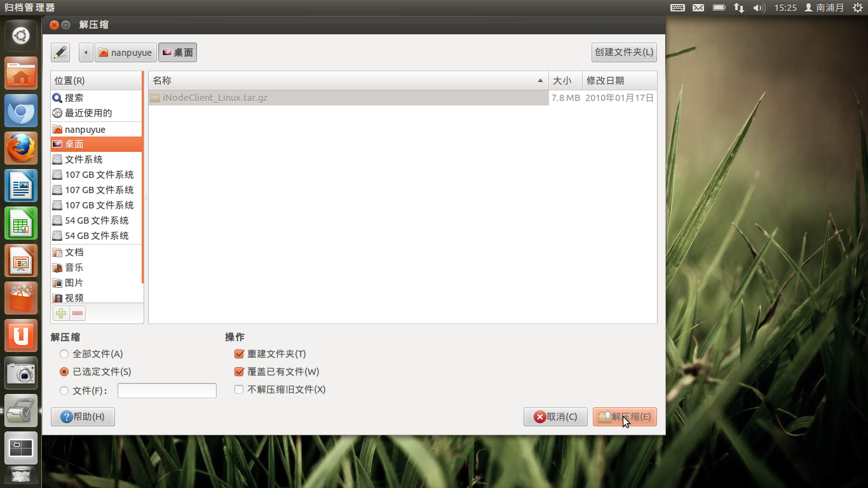Click the volume icon in top panel

pos(759,8)
